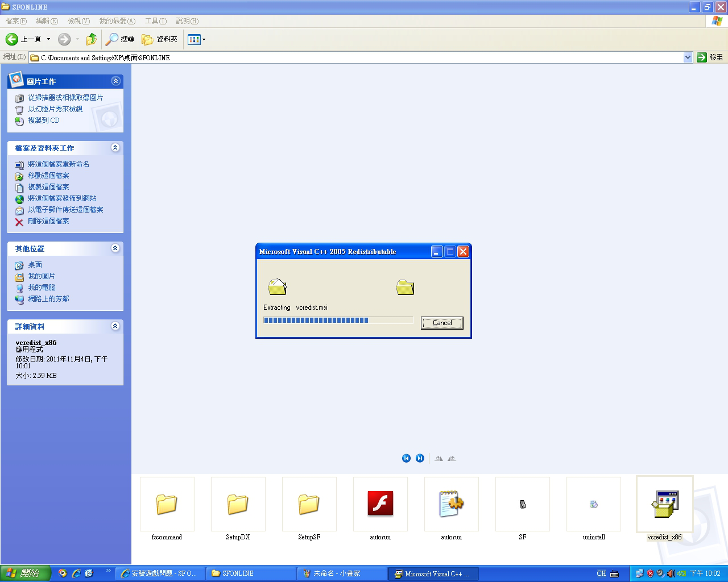The width and height of the screenshot is (728, 582).
Task: Click 刪除這個檔案 link
Action: (x=48, y=221)
